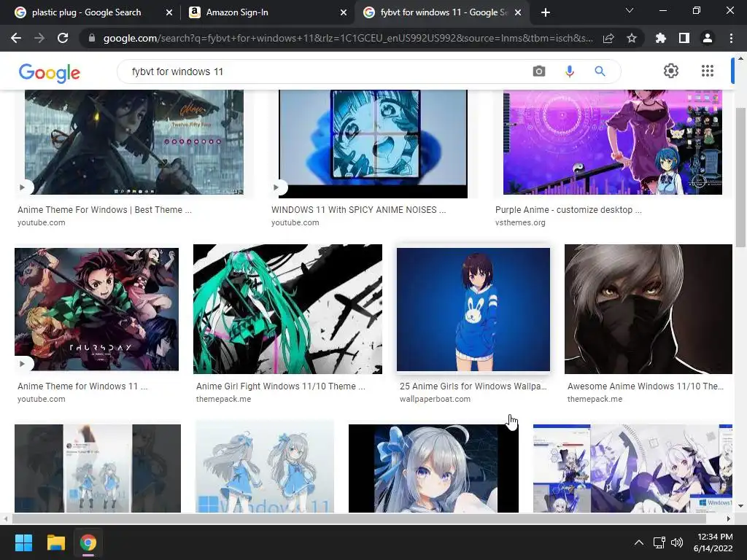Image resolution: width=747 pixels, height=560 pixels.
Task: Click the vsthemes.org source label
Action: click(520, 222)
